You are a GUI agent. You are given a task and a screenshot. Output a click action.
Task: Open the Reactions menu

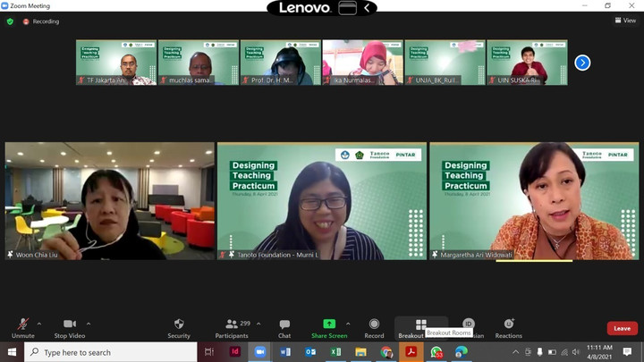[509, 327]
